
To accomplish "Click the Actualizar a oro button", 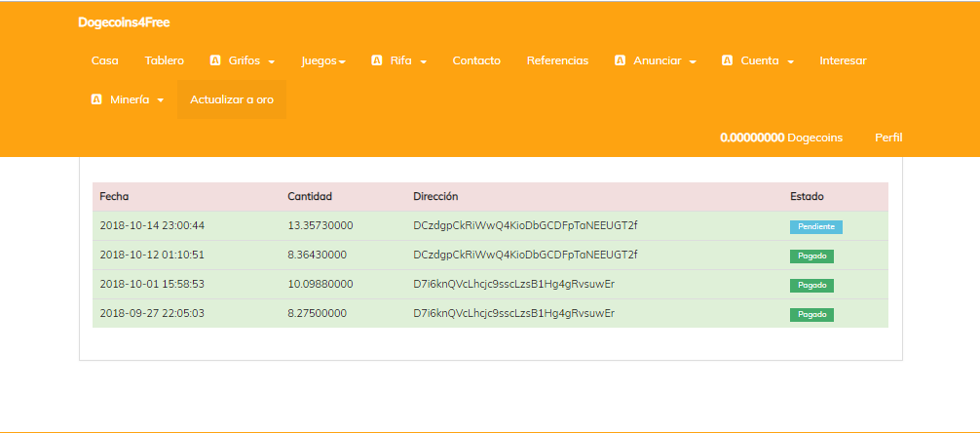I will click(232, 99).
